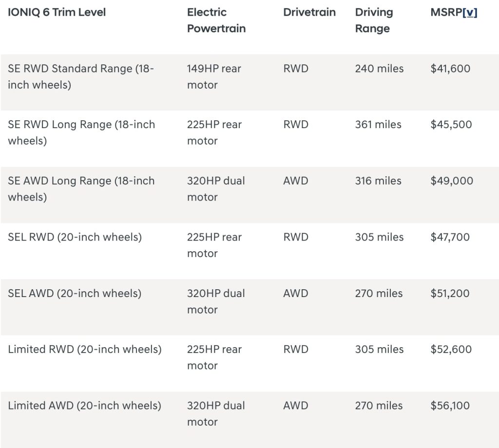Select the SE AWD Long Range trim name

81,189
